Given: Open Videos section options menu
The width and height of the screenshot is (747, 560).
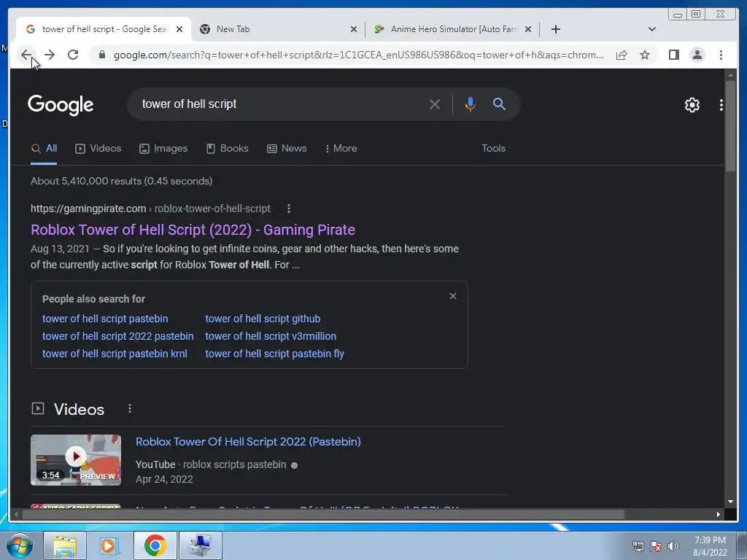Looking at the screenshot, I should tap(130, 408).
